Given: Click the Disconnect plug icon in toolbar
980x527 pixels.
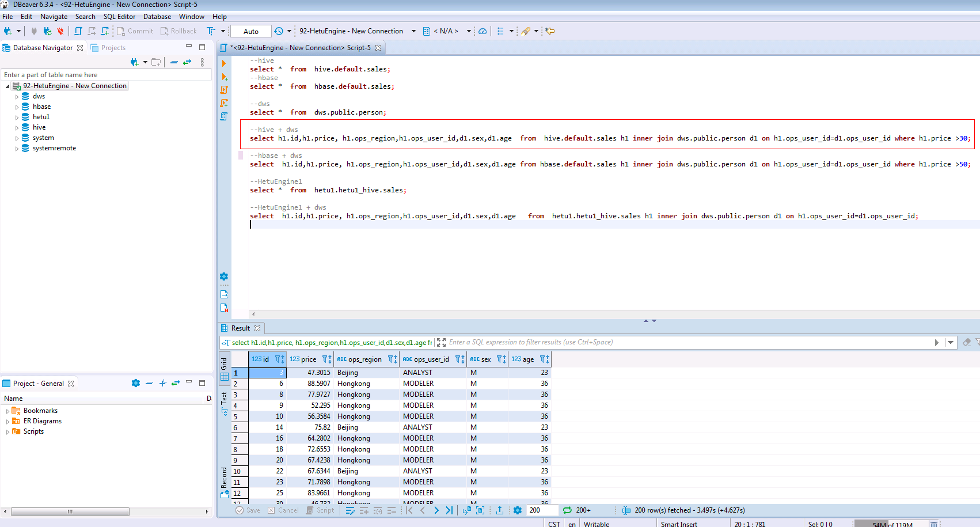Looking at the screenshot, I should [60, 31].
